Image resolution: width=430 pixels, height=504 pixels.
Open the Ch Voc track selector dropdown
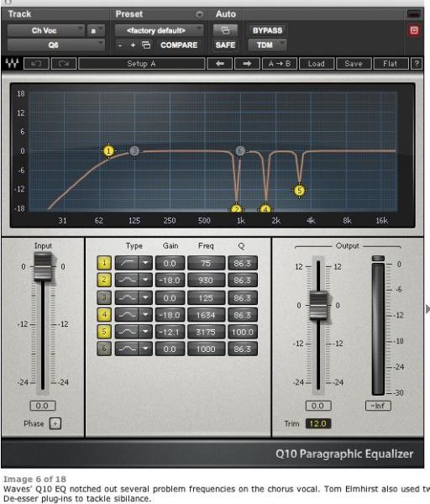click(x=46, y=30)
